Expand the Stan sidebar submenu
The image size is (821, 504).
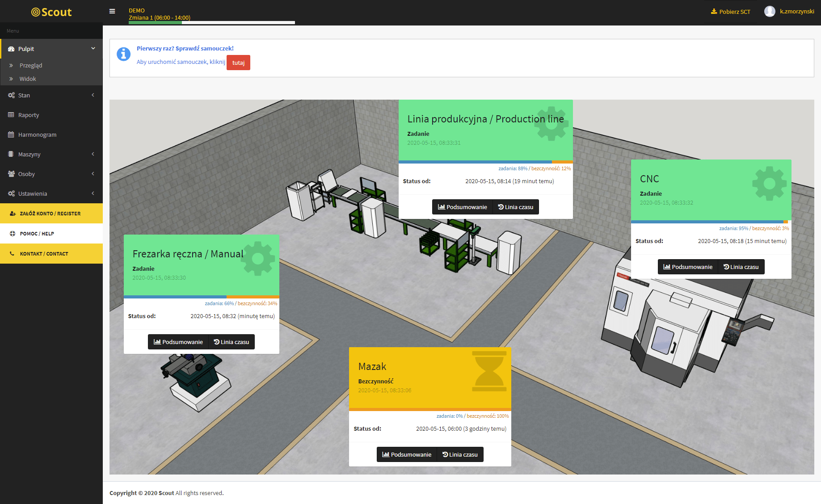[51, 95]
